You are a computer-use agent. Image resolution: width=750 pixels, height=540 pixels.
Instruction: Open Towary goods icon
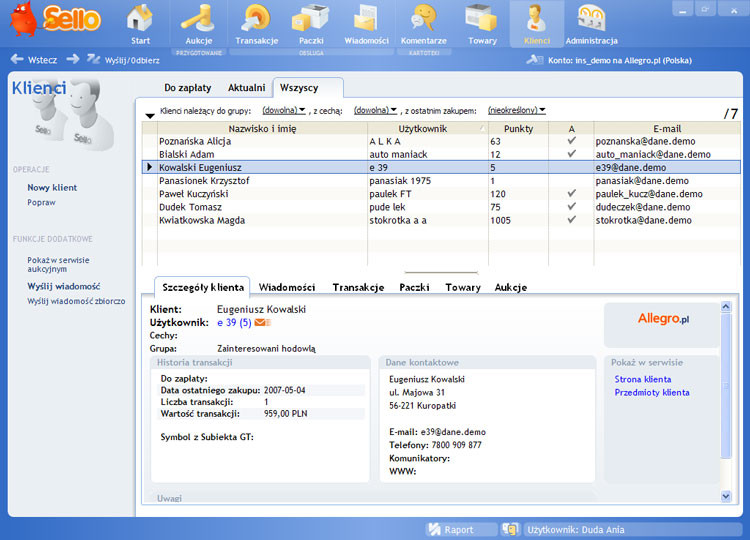(482, 19)
